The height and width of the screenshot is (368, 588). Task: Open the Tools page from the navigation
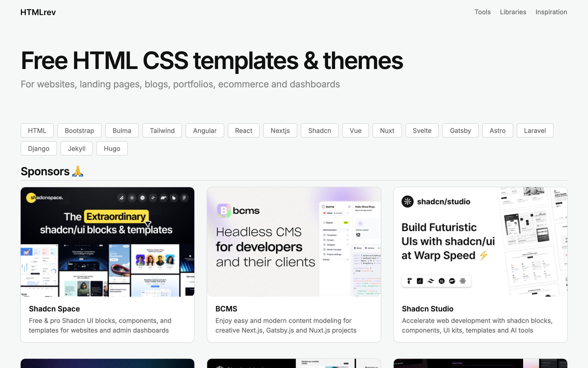483,12
